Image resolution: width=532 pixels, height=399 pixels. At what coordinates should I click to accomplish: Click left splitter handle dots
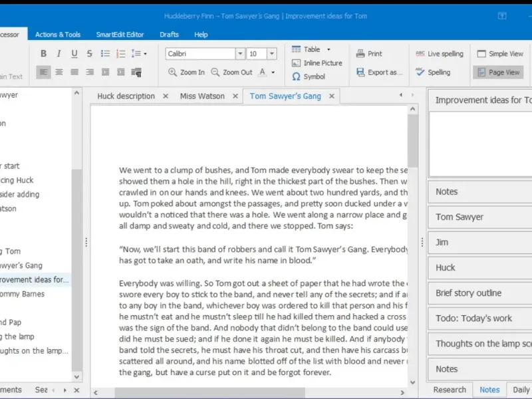[86, 242]
